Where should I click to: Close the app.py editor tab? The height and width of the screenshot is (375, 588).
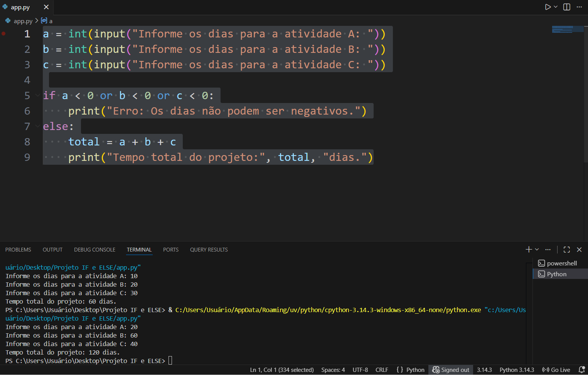click(x=46, y=7)
